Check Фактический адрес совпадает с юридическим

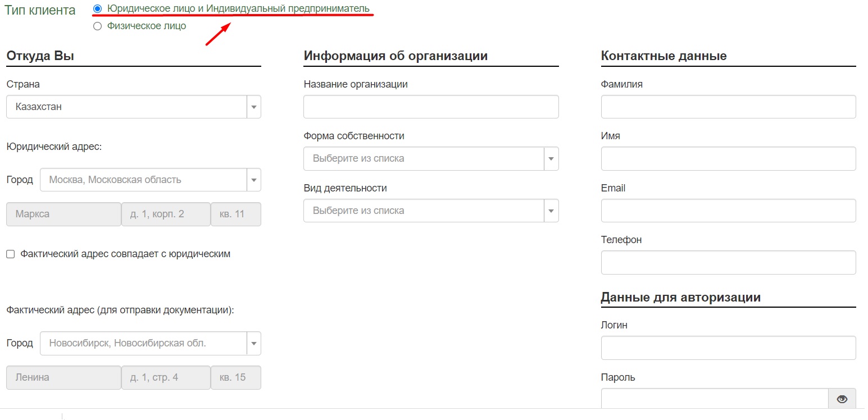point(11,254)
